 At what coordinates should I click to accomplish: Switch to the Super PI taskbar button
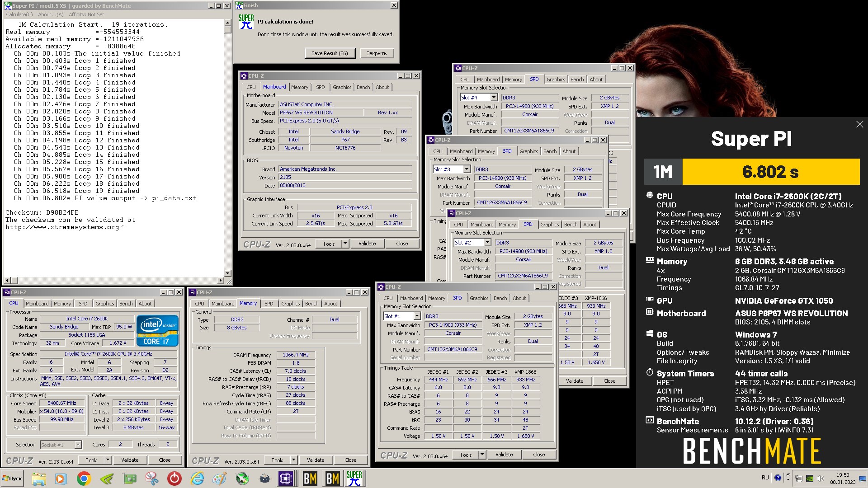click(x=354, y=479)
